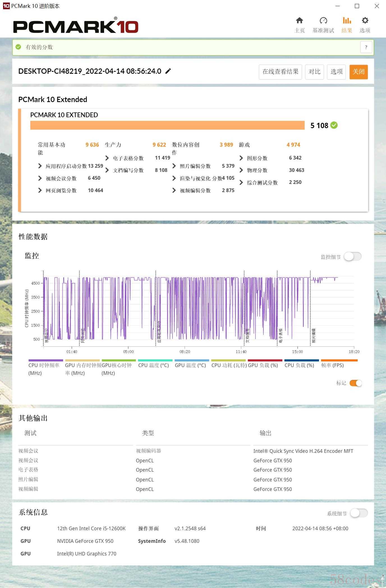
Task: Click 视频编码器 cell in output table
Action: (x=148, y=451)
